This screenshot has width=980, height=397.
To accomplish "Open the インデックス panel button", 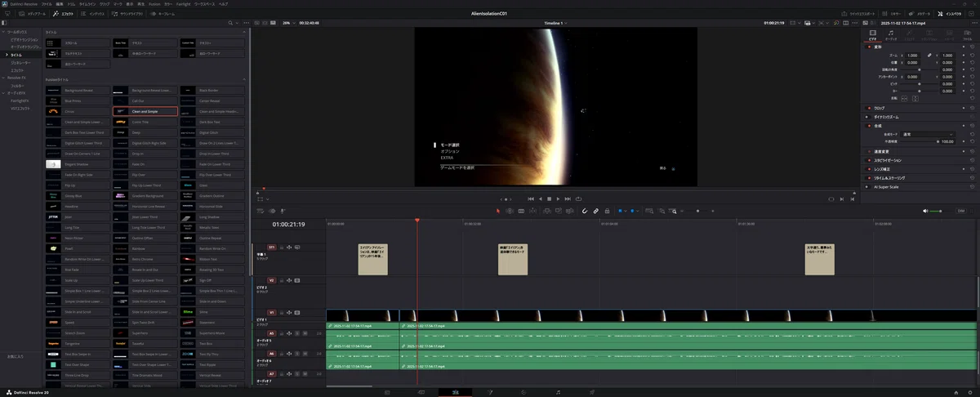I will [x=93, y=14].
